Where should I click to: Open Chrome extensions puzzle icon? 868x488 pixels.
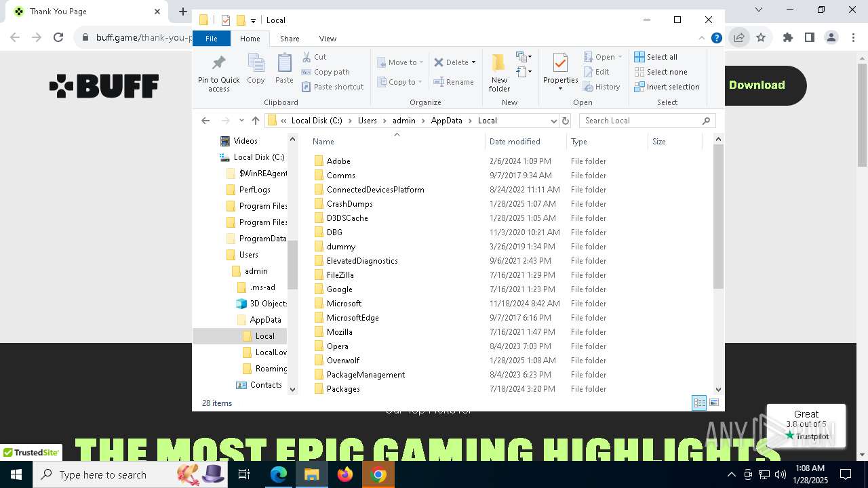point(787,38)
